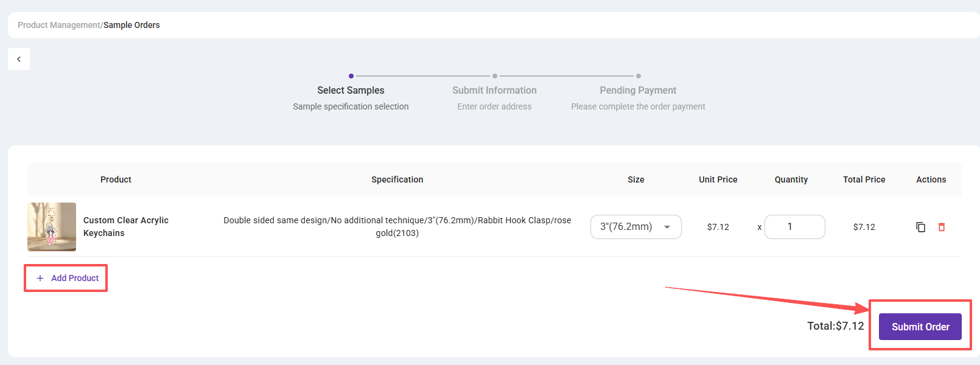Delete the keychain item with trash icon
Viewport: 980px width, 365px height.
pos(942,227)
